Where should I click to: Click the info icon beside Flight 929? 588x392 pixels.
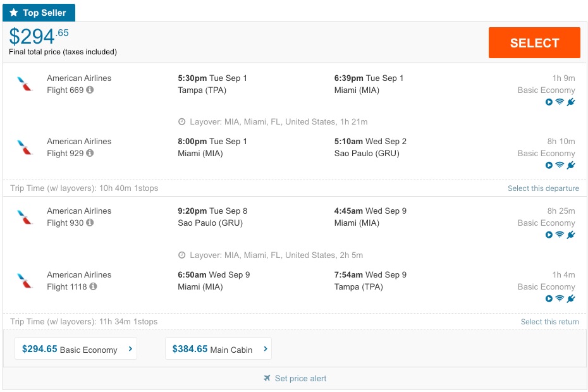click(x=90, y=153)
